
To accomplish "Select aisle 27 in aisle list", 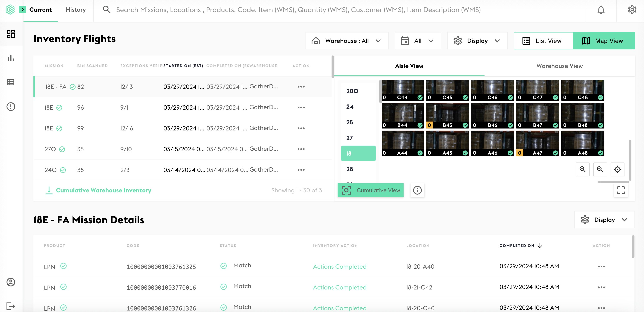I will pos(358,138).
